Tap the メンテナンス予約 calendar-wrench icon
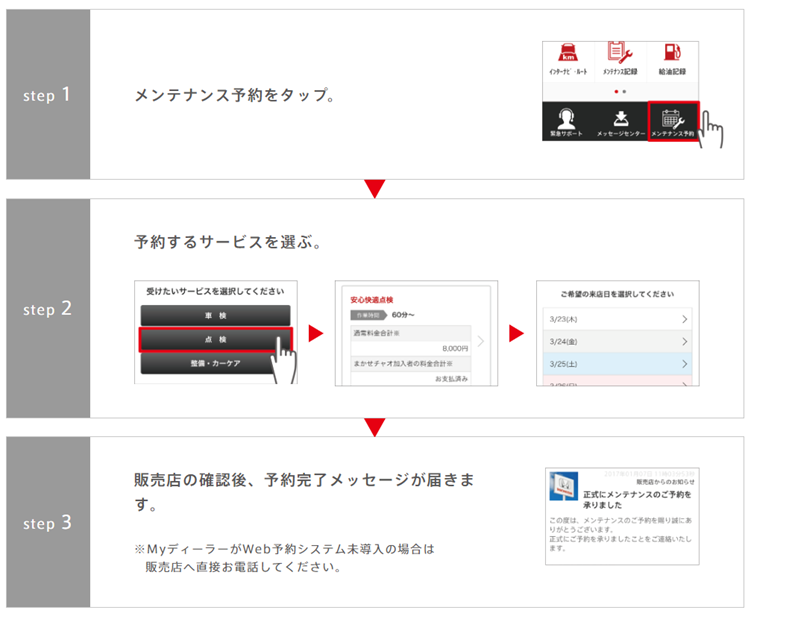Screen dimensions: 793x626 click(672, 120)
